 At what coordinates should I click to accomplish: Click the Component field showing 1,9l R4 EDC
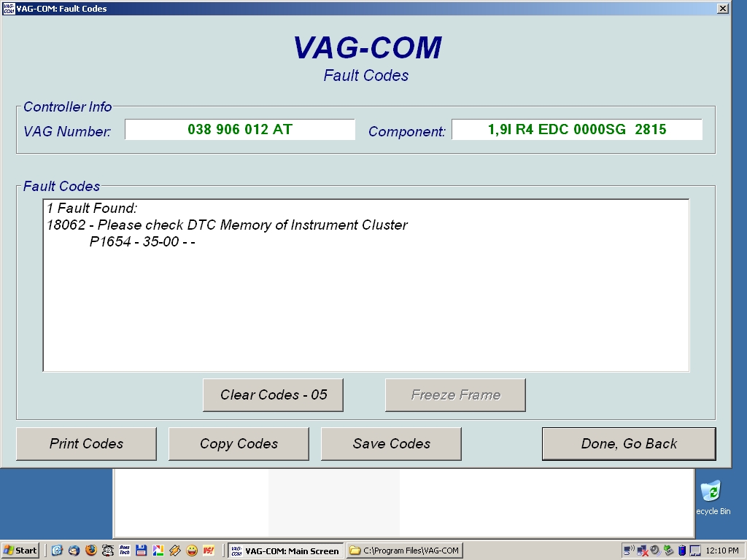pyautogui.click(x=577, y=130)
